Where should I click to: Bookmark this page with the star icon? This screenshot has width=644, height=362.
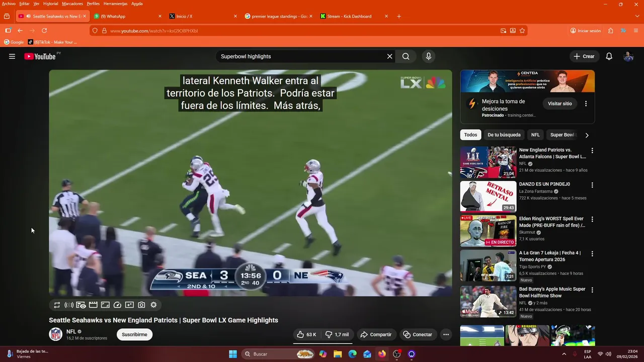click(x=522, y=31)
